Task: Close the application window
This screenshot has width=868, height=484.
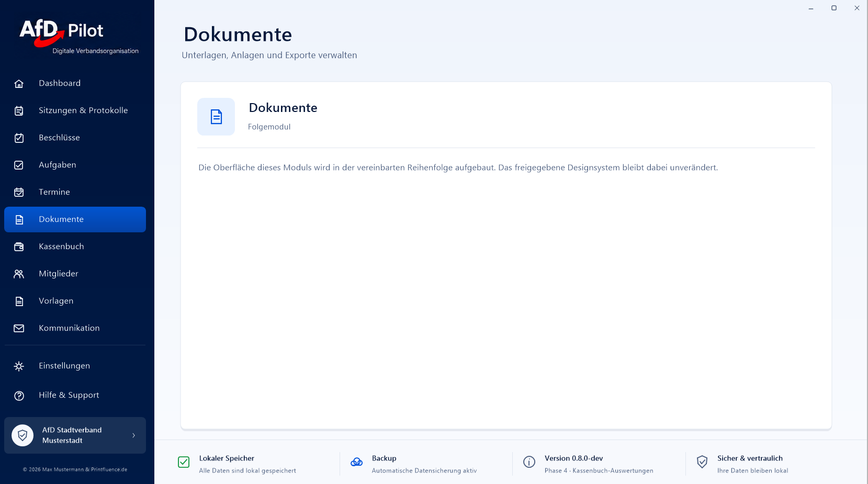Action: click(857, 8)
